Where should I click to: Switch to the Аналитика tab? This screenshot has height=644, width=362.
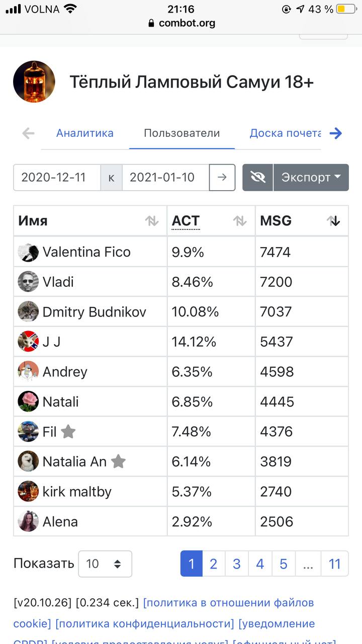pyautogui.click(x=85, y=133)
